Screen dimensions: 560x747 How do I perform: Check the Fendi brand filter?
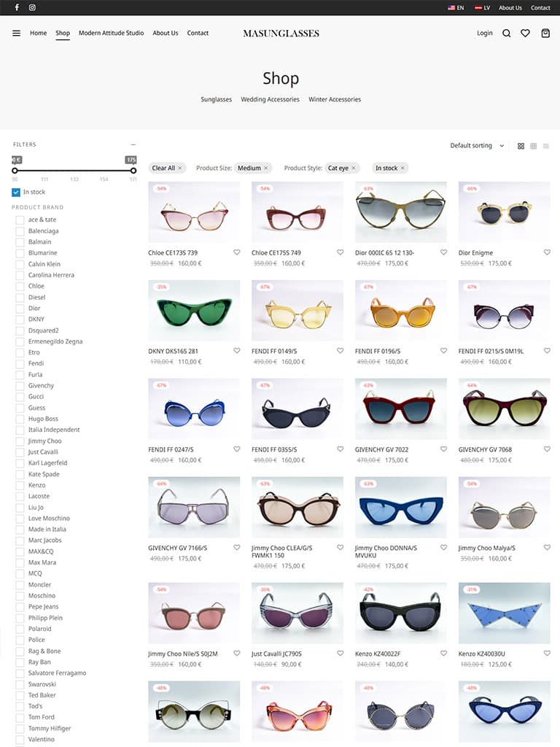tap(20, 363)
